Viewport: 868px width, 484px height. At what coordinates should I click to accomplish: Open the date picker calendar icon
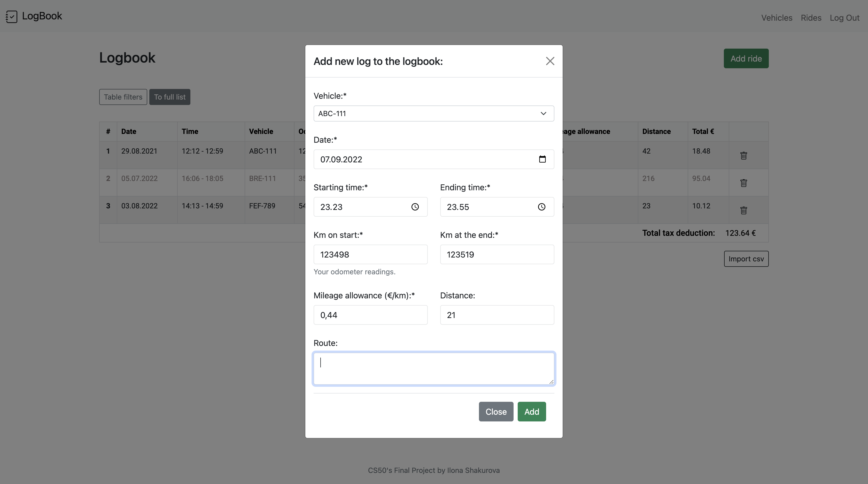[542, 159]
